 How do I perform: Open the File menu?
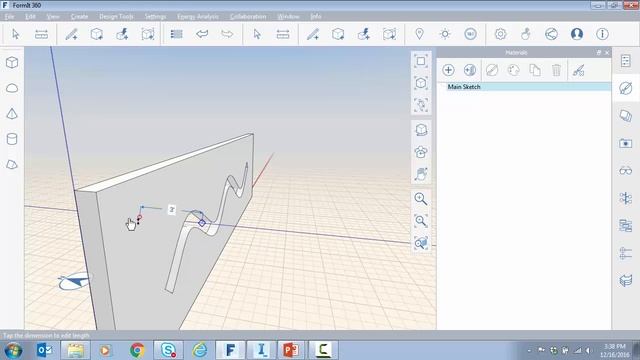(9, 16)
